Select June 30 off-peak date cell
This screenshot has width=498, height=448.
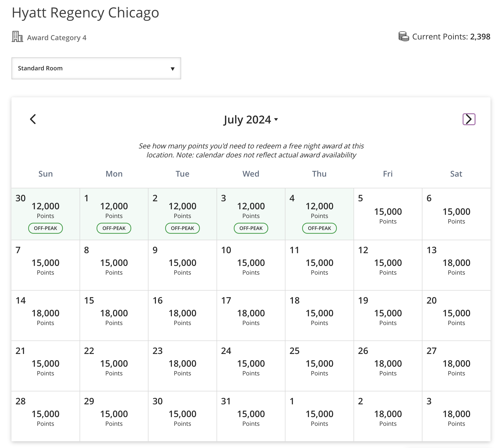point(46,214)
